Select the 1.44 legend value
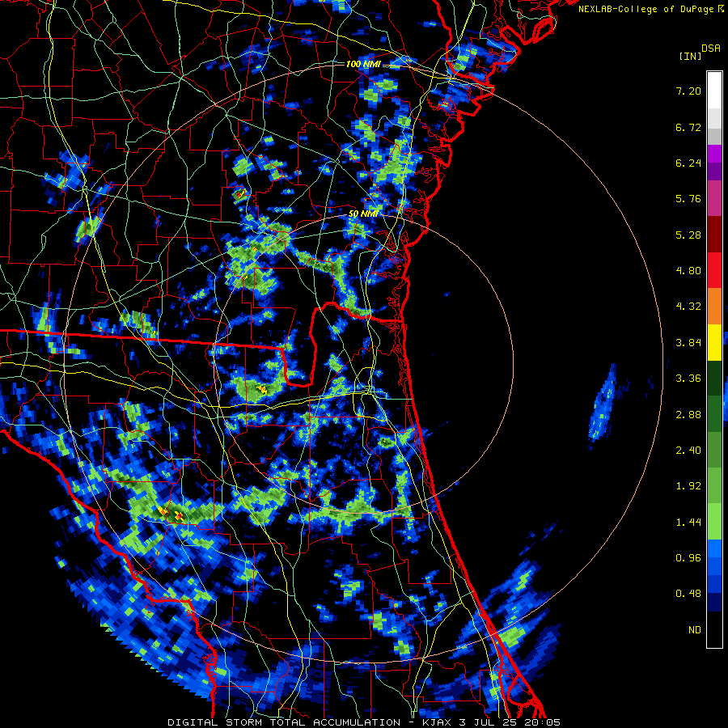 [x=688, y=523]
